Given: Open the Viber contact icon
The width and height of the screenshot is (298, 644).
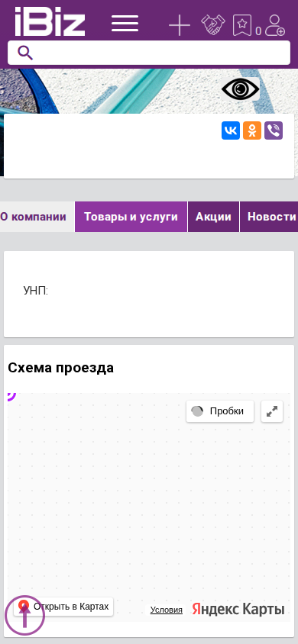Looking at the screenshot, I should click(274, 130).
